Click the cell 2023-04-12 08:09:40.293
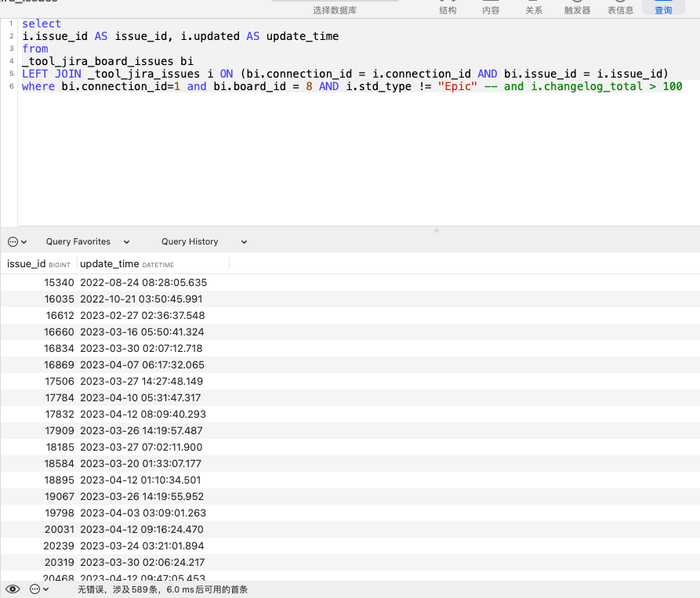The width and height of the screenshot is (700, 598). 143,414
